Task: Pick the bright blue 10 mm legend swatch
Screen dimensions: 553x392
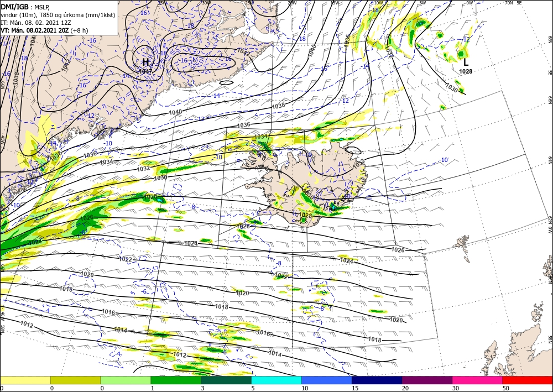Action: pos(327,380)
